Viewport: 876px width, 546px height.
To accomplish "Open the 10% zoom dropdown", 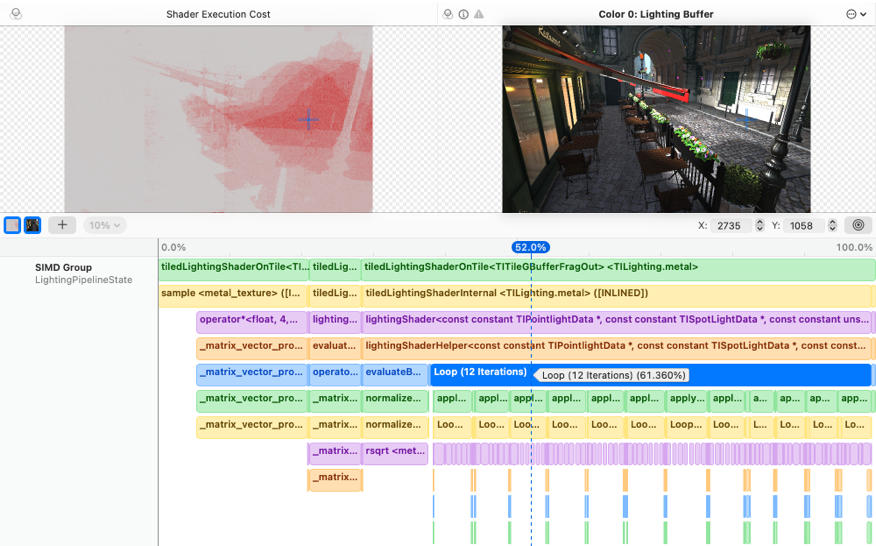I will pyautogui.click(x=104, y=225).
